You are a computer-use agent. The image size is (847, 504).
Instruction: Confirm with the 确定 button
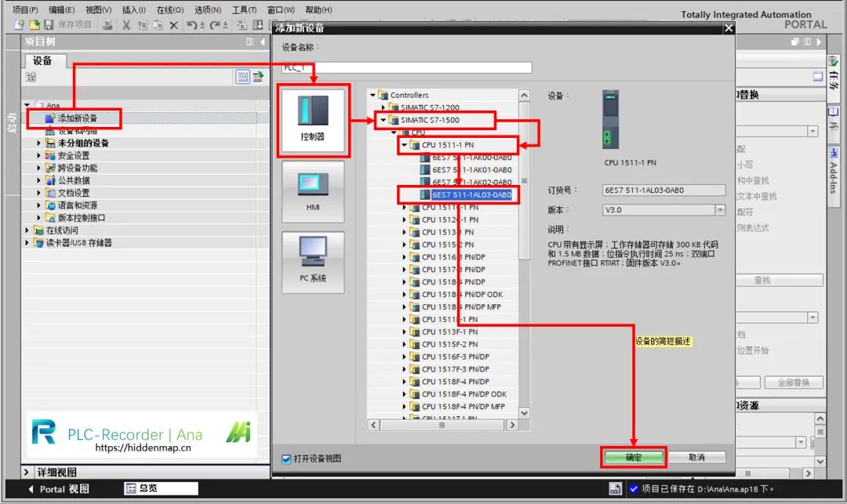[633, 458]
